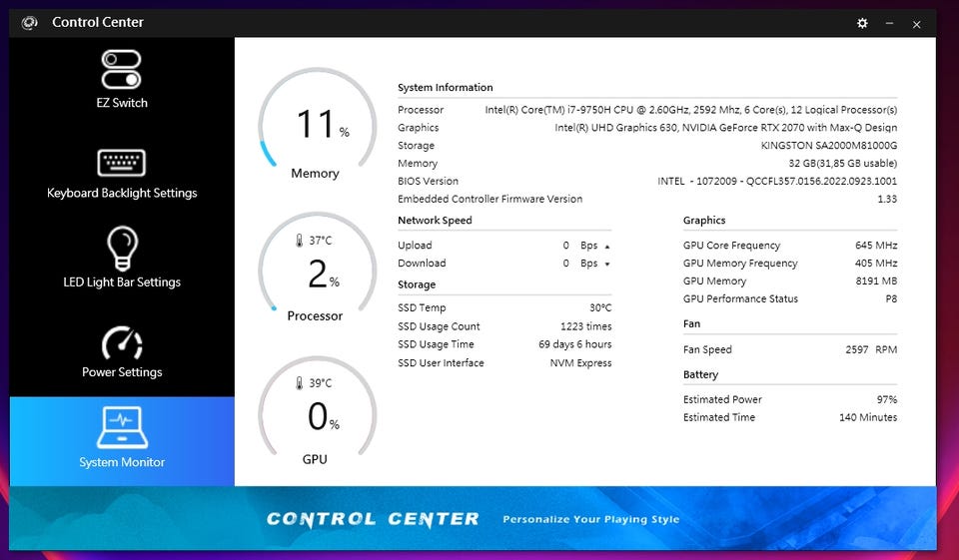Click the Keyboard Backlight Settings keyboard icon

121,163
